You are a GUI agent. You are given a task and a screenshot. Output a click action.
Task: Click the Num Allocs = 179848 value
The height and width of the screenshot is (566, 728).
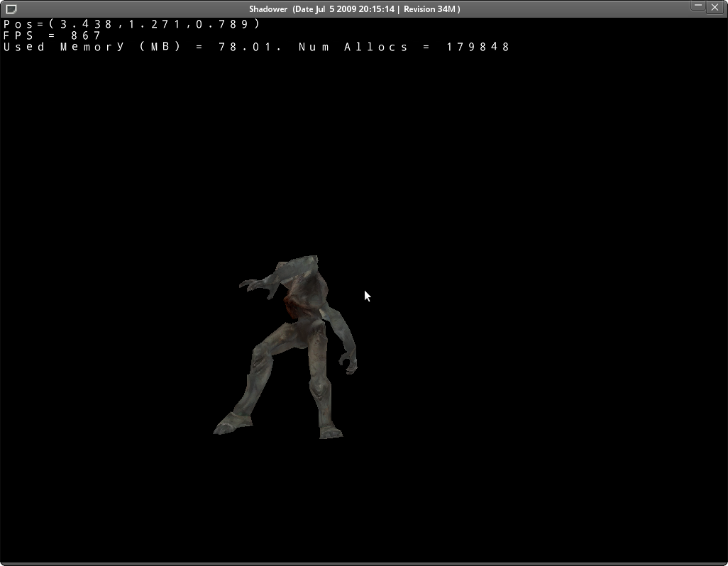pos(404,47)
